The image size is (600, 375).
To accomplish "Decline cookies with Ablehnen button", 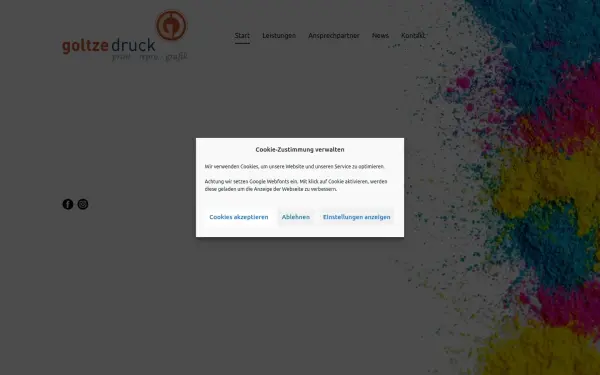I will click(x=296, y=217).
